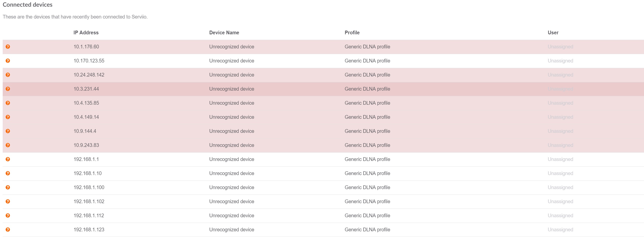Click the IP Address column header

point(86,33)
